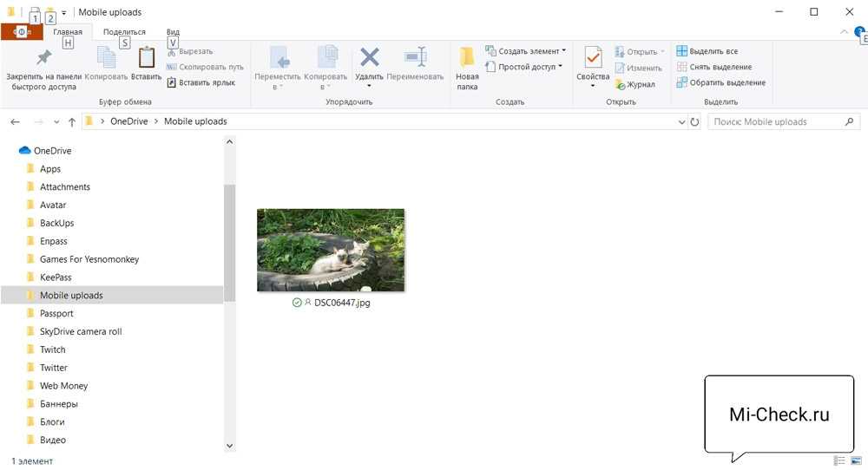The image size is (868, 470).
Task: Click the Pin to Quick access icon
Action: click(42, 58)
